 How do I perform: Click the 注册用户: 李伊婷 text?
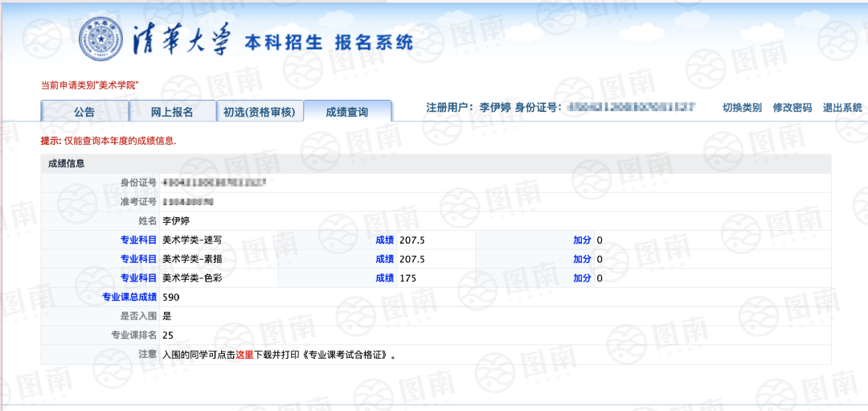pos(468,108)
